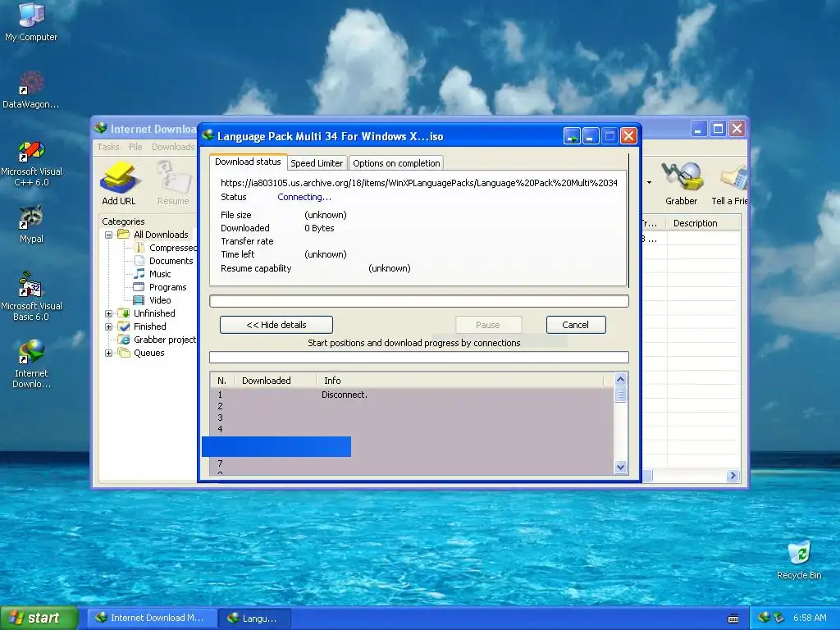Click right scroll arrow in IDM list
This screenshot has height=630, width=840.
733,475
